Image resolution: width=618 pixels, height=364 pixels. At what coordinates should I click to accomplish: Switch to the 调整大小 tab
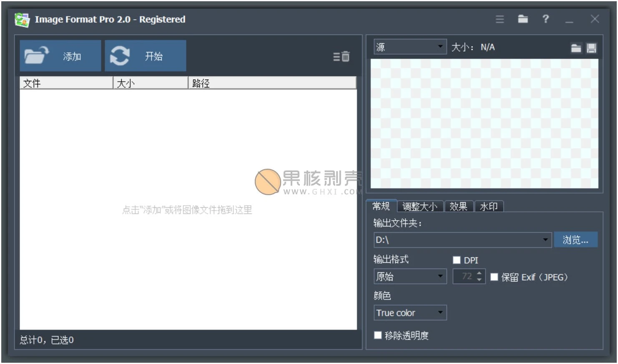[420, 206]
